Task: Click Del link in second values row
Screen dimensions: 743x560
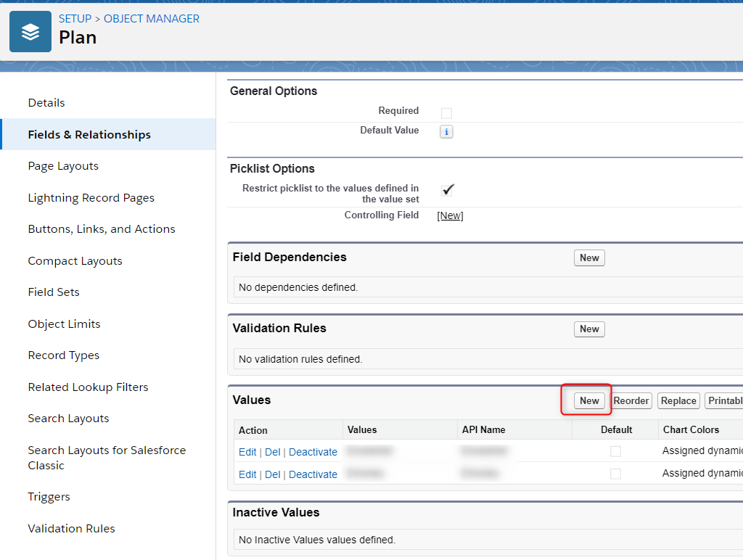Action: [x=273, y=474]
